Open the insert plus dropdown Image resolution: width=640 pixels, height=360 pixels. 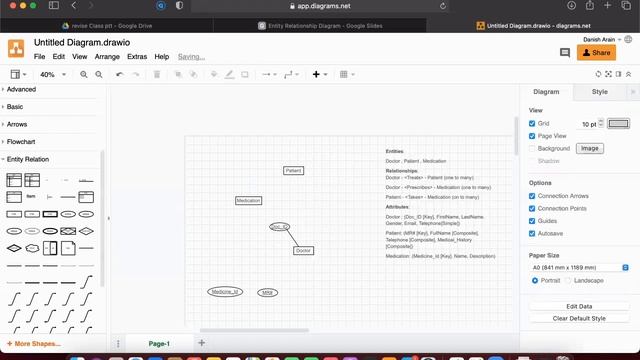coord(320,74)
